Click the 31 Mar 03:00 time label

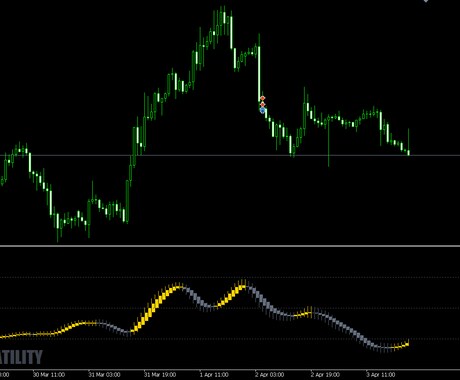pos(104,375)
